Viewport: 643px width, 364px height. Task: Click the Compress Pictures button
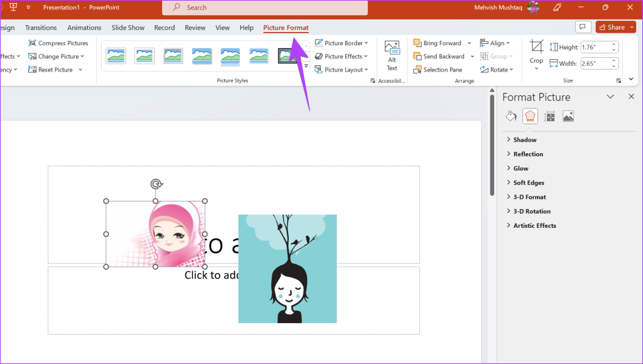pos(58,43)
